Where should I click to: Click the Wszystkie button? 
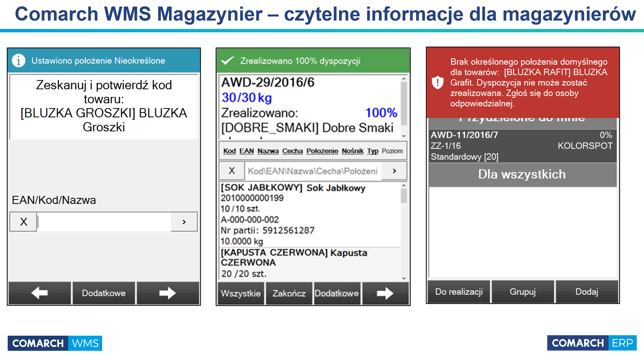[241, 293]
